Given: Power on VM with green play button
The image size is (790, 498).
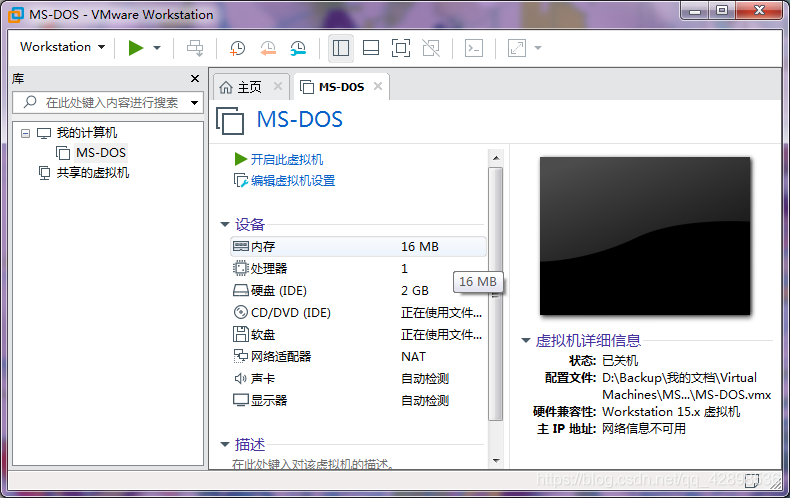Looking at the screenshot, I should (x=136, y=48).
